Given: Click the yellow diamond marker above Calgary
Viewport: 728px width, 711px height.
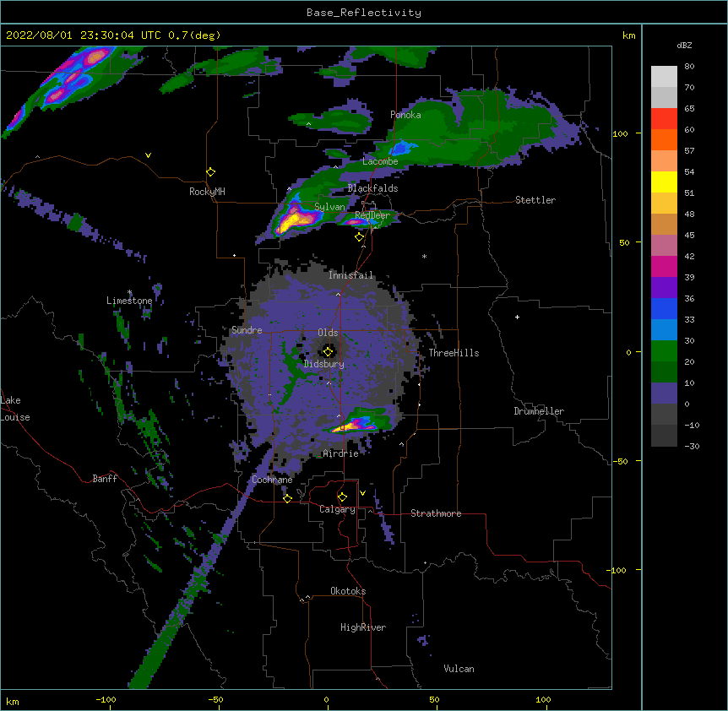Looking at the screenshot, I should 342,497.
